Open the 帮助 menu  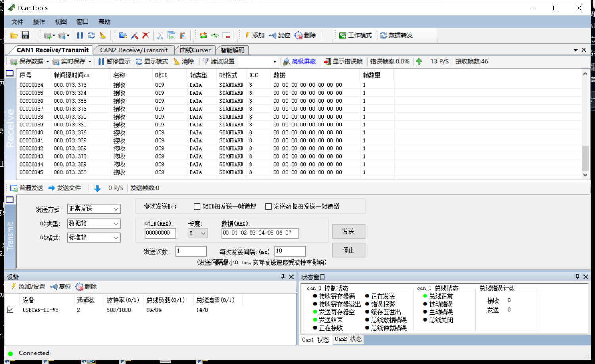click(x=105, y=22)
